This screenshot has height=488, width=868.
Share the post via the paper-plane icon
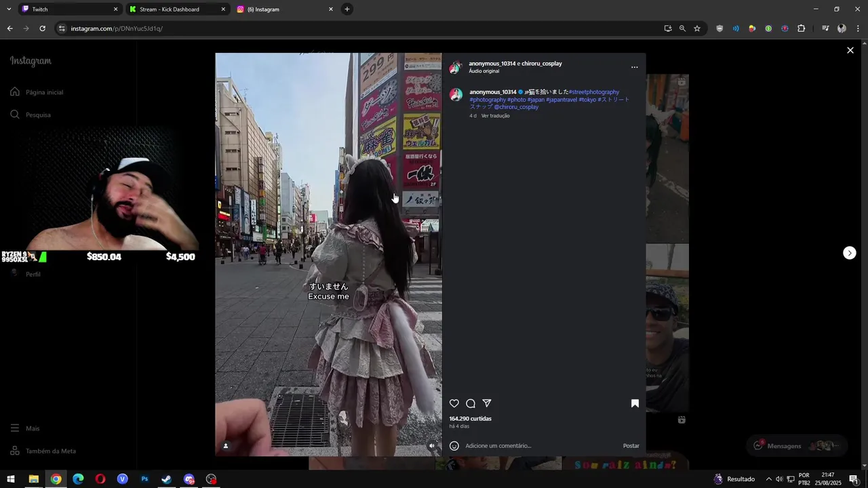click(487, 403)
